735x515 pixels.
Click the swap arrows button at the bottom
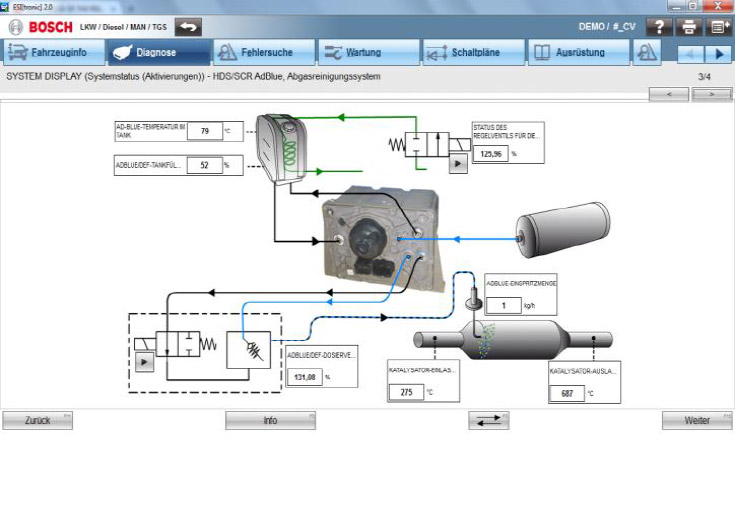[488, 420]
